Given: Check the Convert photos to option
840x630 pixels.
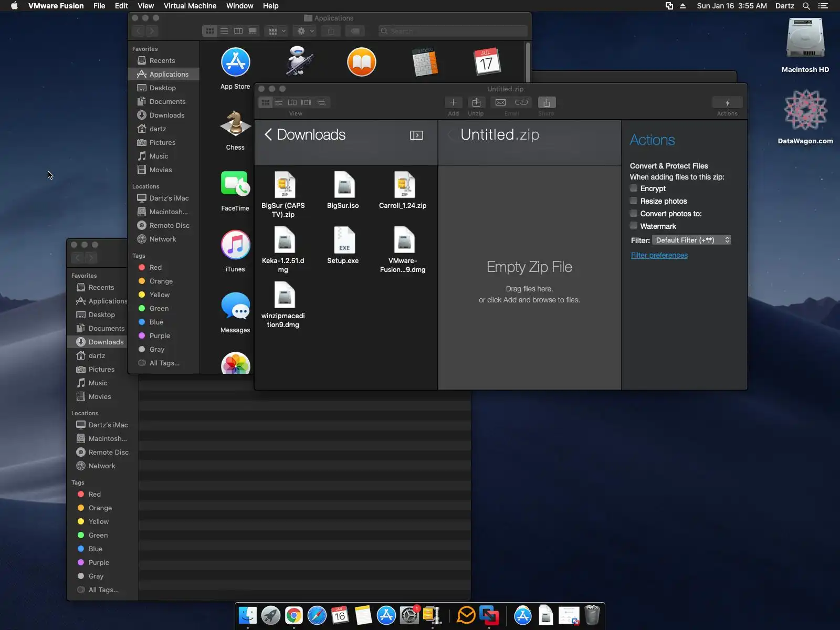Looking at the screenshot, I should tap(634, 214).
